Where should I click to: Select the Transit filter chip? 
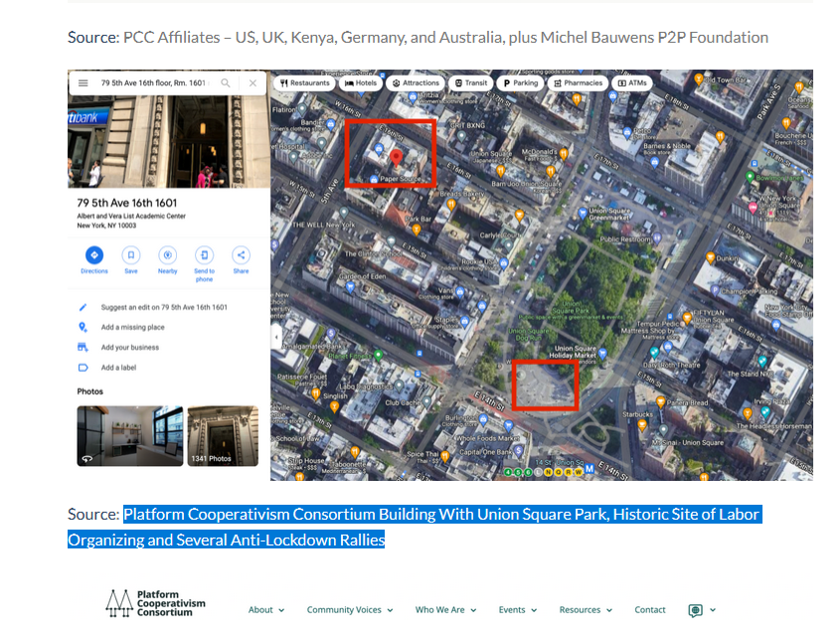point(471,83)
